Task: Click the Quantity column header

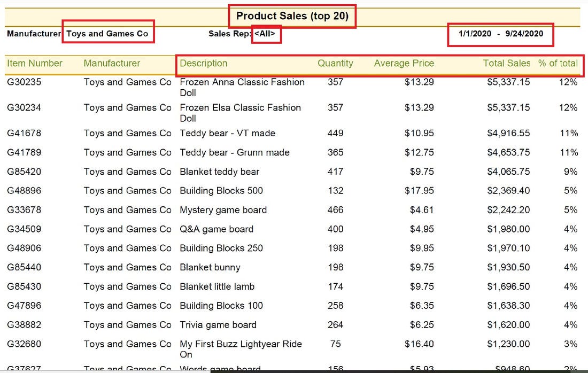Action: [x=335, y=64]
